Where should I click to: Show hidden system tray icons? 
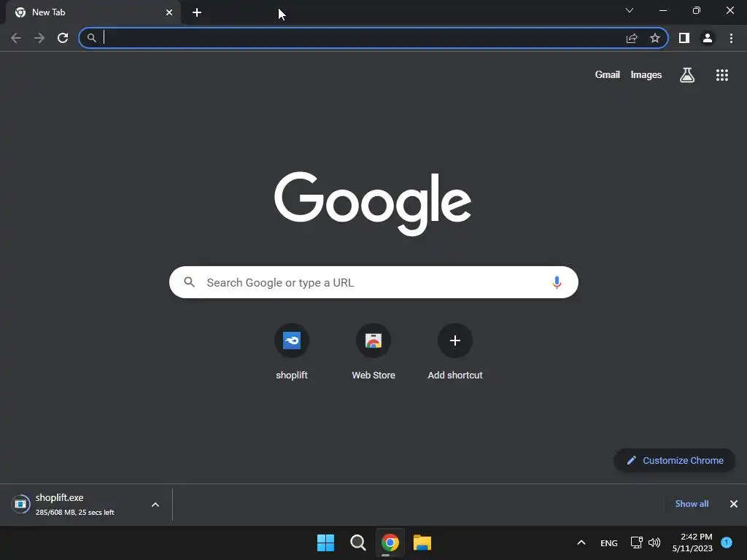pyautogui.click(x=581, y=542)
